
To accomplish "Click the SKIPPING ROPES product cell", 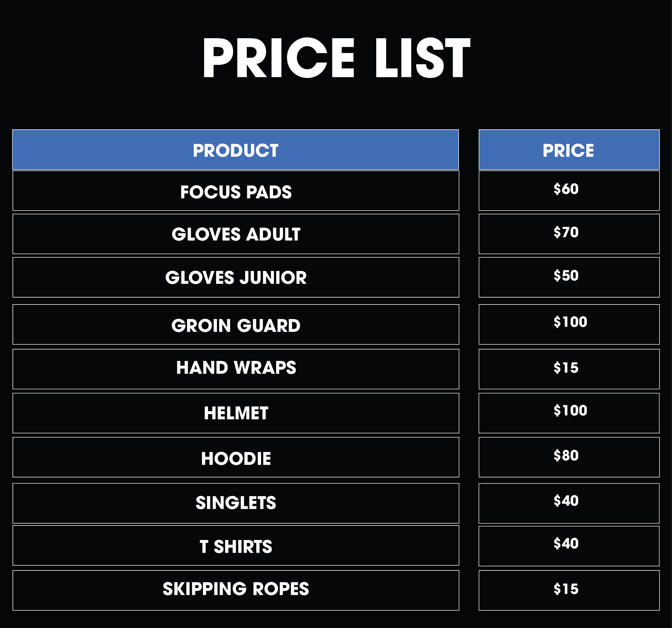I will tap(236, 591).
